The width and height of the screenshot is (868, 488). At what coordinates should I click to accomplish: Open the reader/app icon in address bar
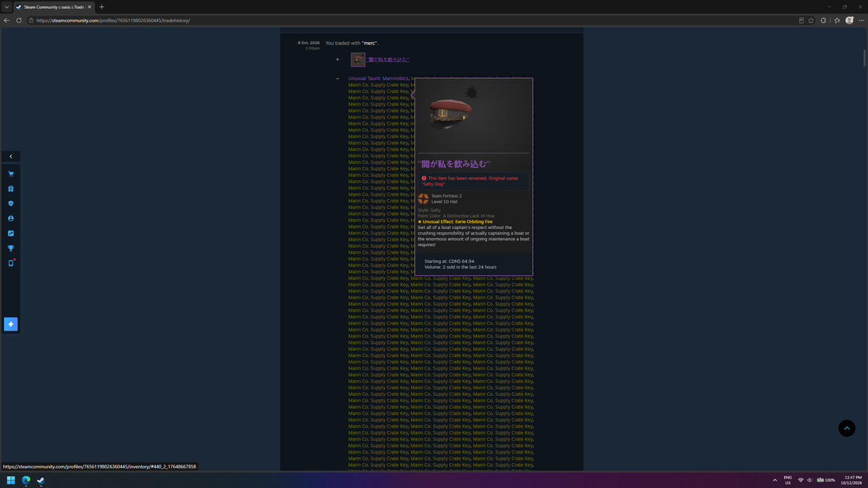[802, 20]
